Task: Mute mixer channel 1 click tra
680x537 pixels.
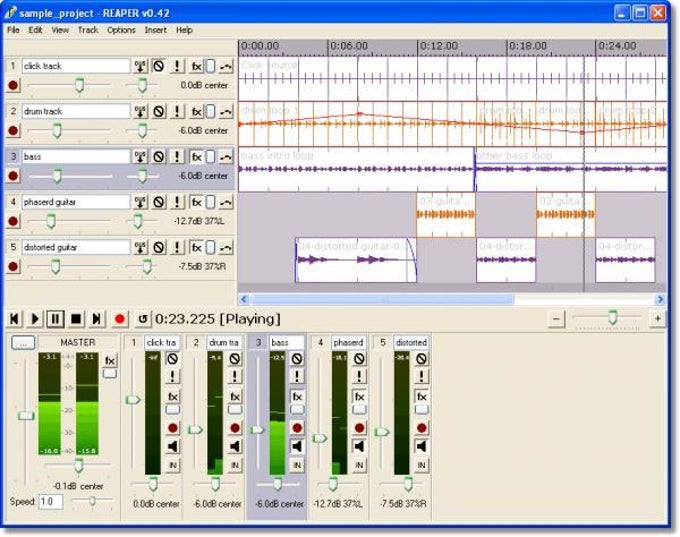Action: coord(173,359)
